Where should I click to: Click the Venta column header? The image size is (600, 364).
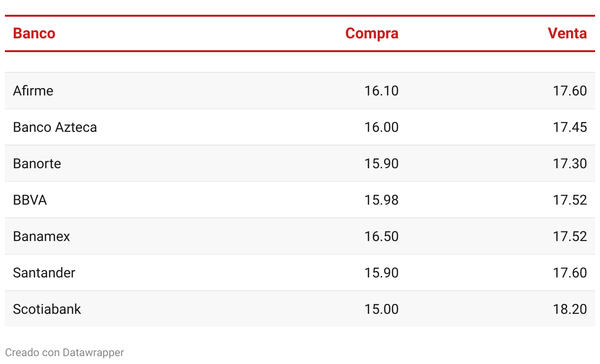coord(567,33)
